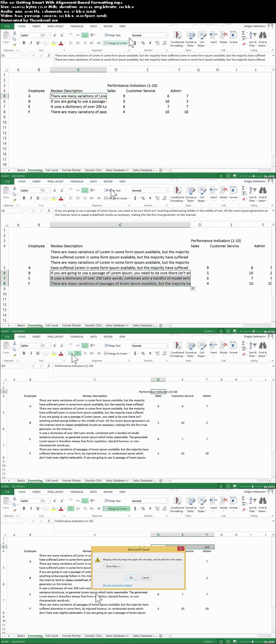276x644 pixels.
Task: Click Decrease Font Size in Name Box C6 frame
Action: tap(62, 190)
